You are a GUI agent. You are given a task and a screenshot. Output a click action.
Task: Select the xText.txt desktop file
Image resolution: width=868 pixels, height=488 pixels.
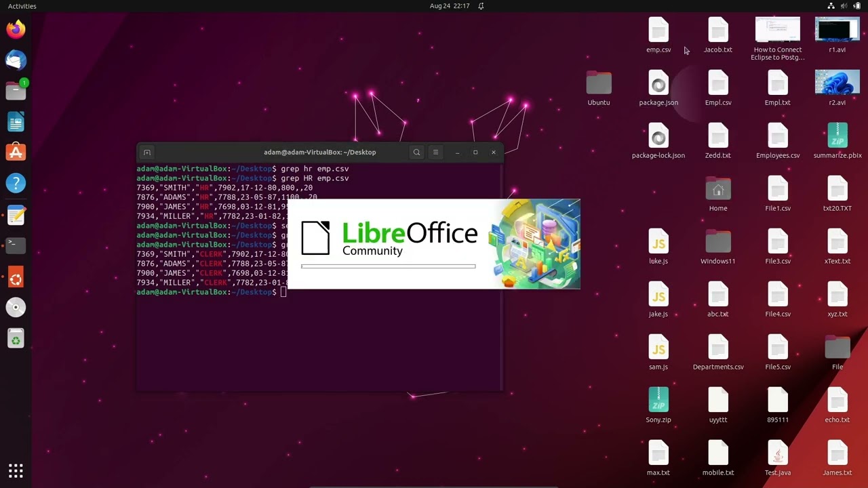click(x=837, y=247)
